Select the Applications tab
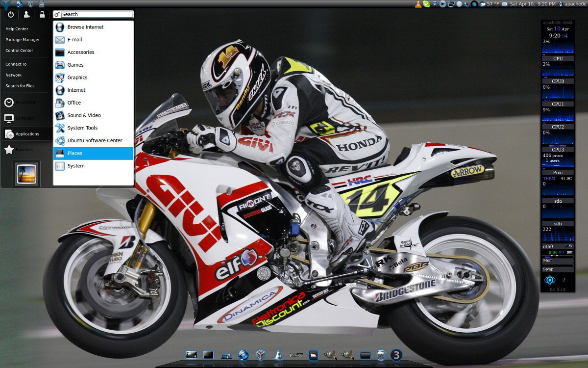588x368 pixels. coord(26,134)
